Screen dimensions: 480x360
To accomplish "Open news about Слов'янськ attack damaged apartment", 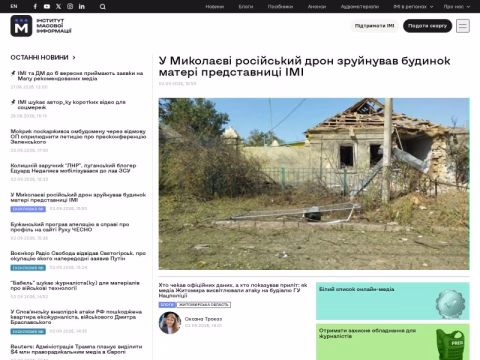I will pos(76,317).
